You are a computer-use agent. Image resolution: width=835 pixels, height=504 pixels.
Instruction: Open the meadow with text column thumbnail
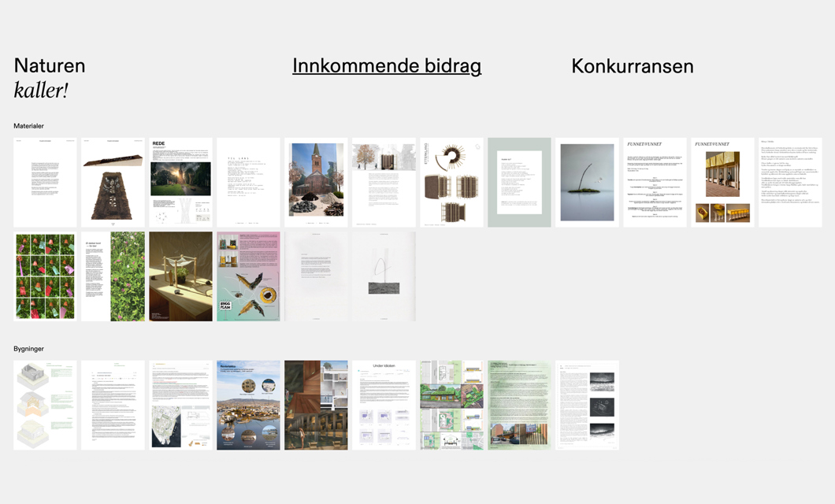(113, 276)
